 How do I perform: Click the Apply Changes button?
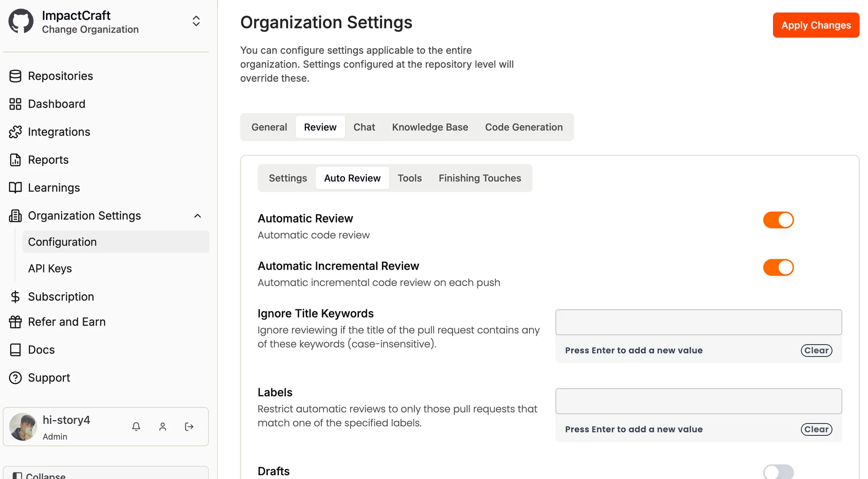[816, 25]
